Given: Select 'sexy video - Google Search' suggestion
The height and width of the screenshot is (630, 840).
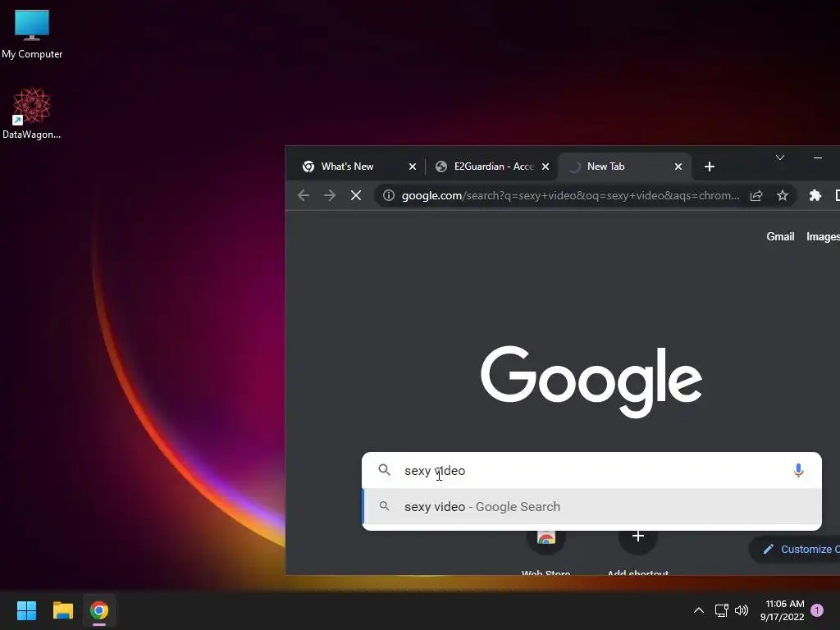Looking at the screenshot, I should (x=591, y=506).
